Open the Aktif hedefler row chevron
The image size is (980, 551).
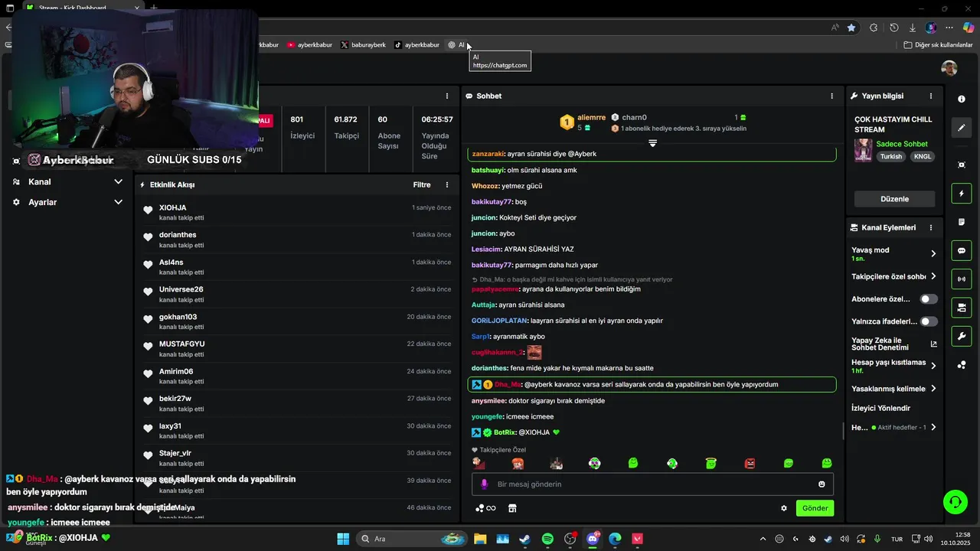coord(933,427)
